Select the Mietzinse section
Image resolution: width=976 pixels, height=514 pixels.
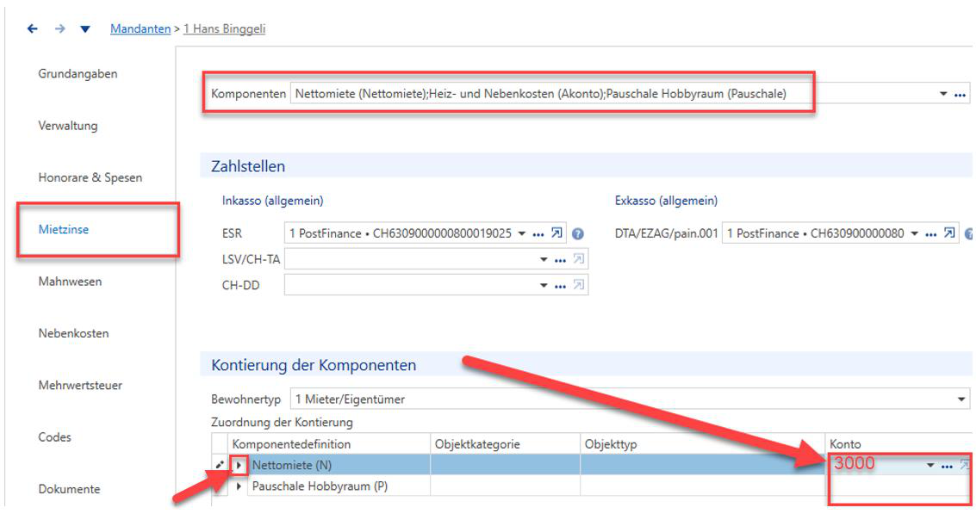click(63, 230)
